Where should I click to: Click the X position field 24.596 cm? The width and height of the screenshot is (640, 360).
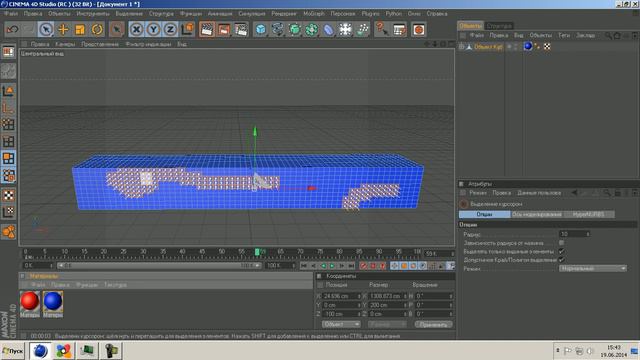coord(342,296)
